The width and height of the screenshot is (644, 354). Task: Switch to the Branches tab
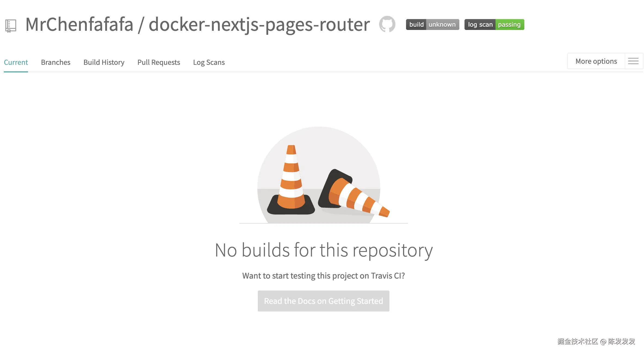pyautogui.click(x=55, y=62)
